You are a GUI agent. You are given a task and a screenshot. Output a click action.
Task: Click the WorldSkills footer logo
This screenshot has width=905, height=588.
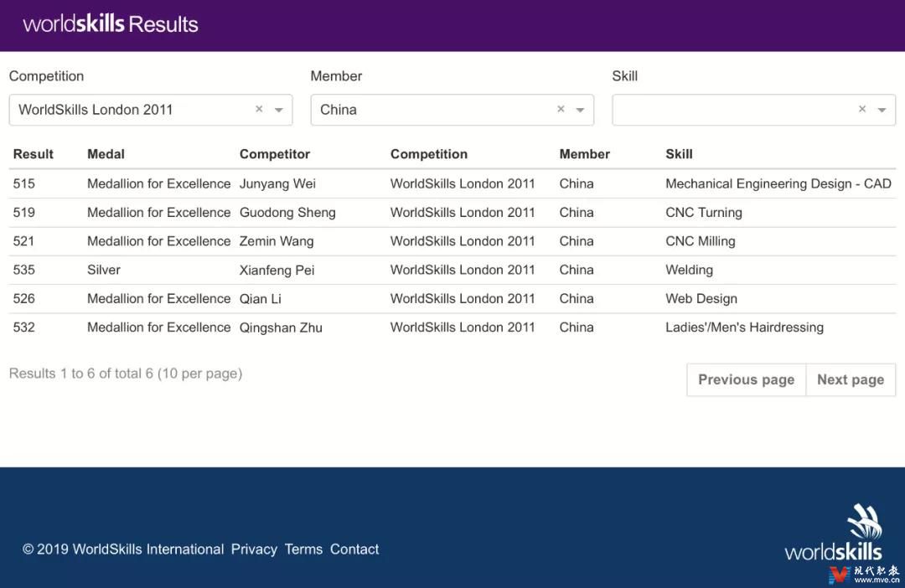[x=834, y=533]
